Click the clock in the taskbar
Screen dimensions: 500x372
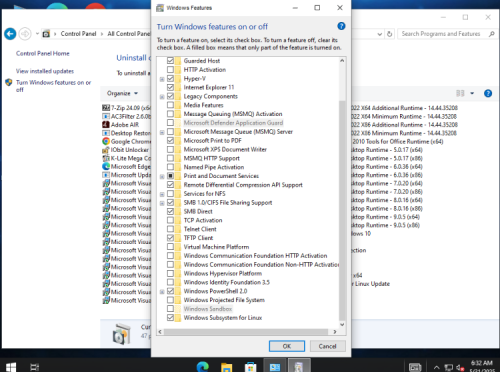click(482, 366)
